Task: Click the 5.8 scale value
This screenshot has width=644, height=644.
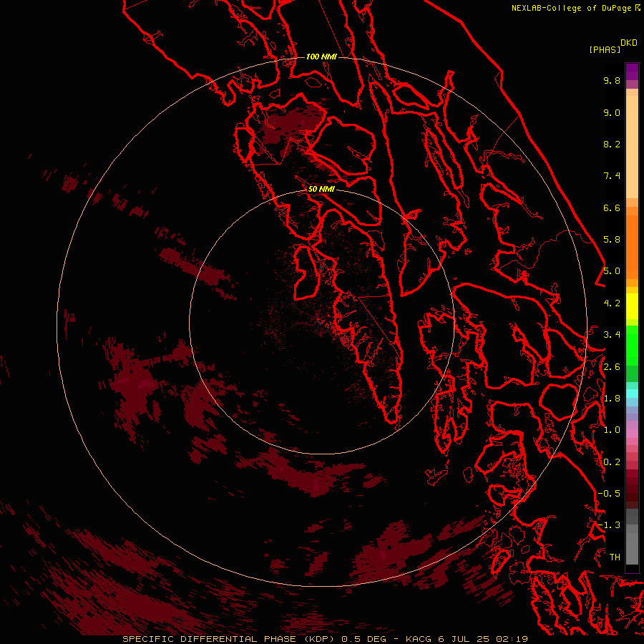Action: point(612,240)
